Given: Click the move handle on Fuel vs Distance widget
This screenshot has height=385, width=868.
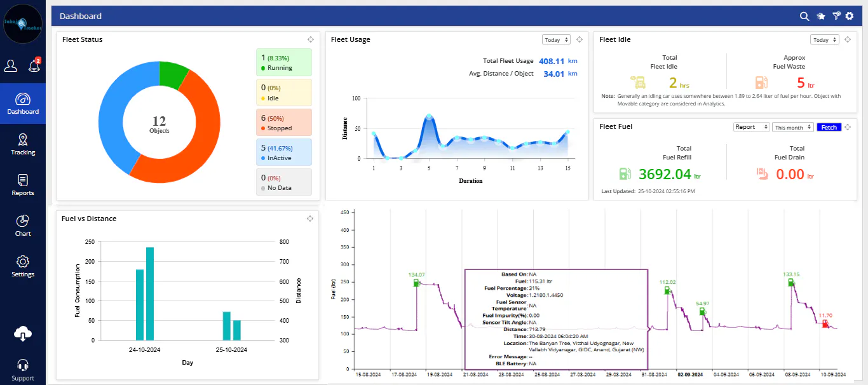Looking at the screenshot, I should [310, 219].
